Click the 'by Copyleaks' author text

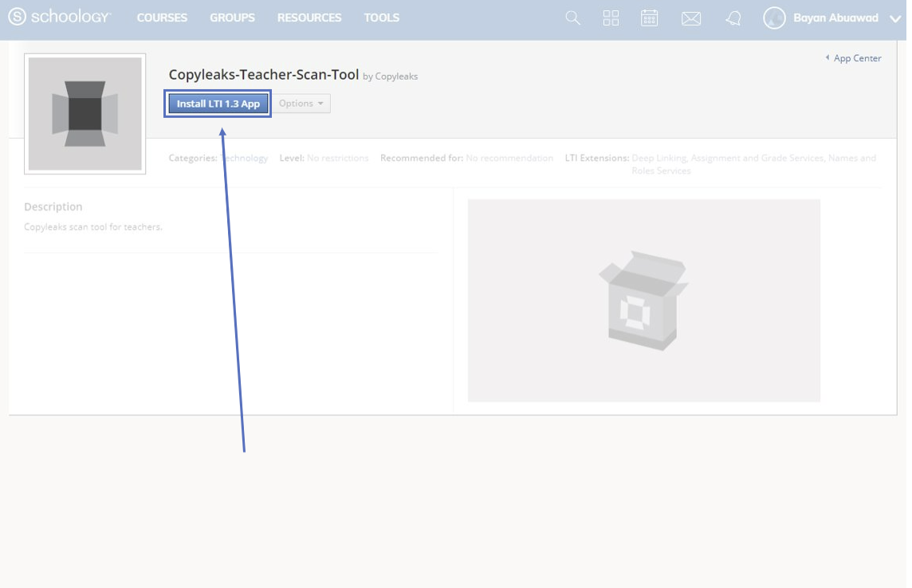tap(391, 76)
